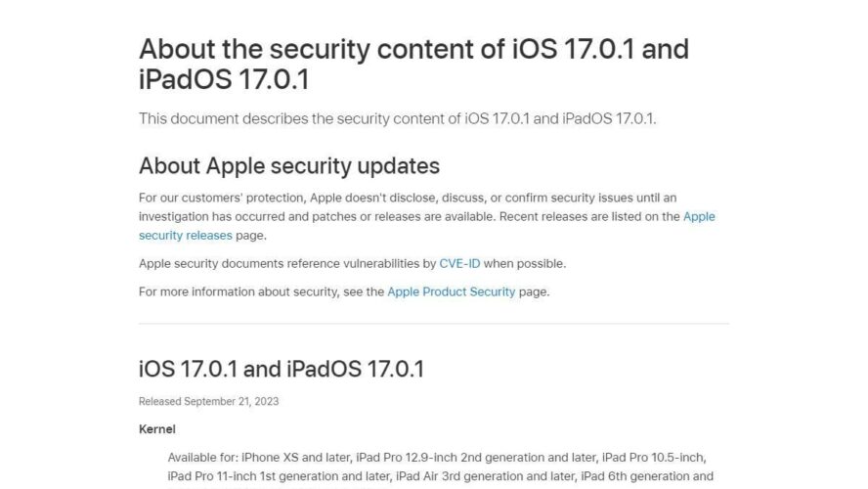Click the 'investigation has occurred and patches' line
The width and height of the screenshot is (868, 489).
(x=410, y=216)
